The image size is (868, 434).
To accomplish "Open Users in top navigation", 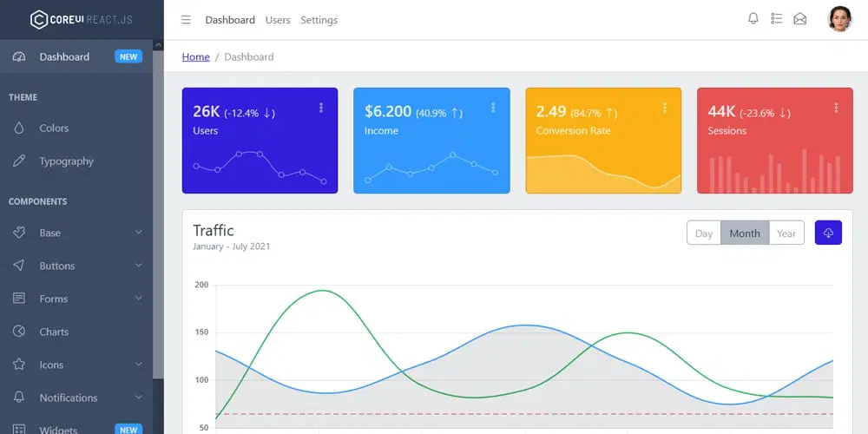I will 278,20.
